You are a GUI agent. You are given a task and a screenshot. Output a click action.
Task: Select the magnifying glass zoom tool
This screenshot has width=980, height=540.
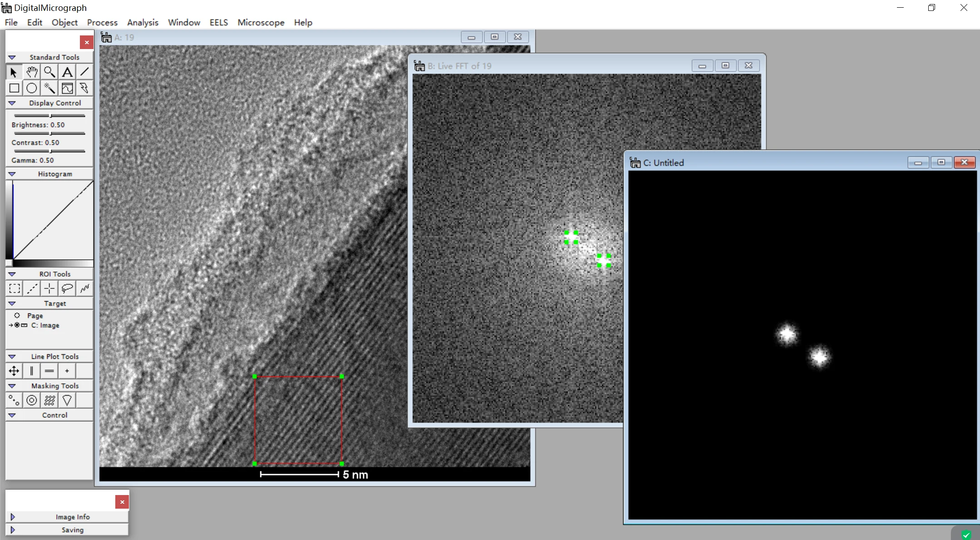tap(49, 72)
